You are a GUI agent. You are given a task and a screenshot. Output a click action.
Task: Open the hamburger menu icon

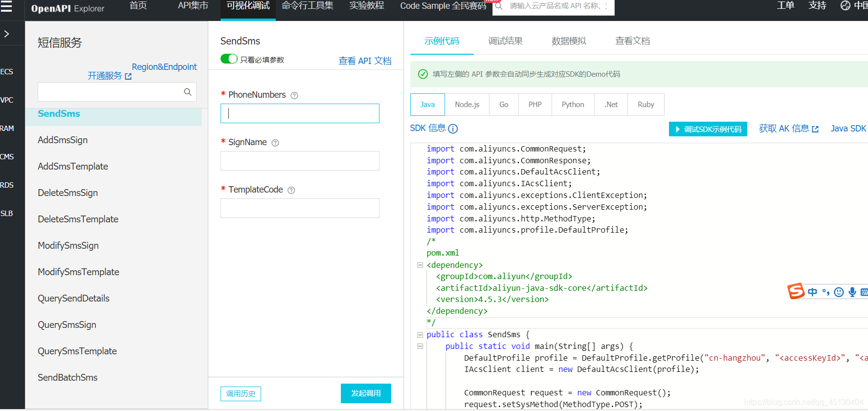coord(6,6)
